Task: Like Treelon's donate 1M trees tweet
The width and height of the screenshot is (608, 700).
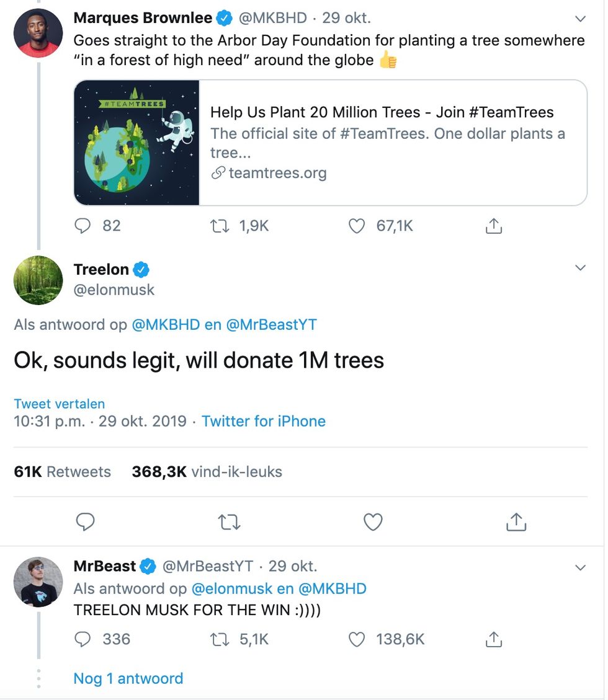Action: [x=373, y=521]
